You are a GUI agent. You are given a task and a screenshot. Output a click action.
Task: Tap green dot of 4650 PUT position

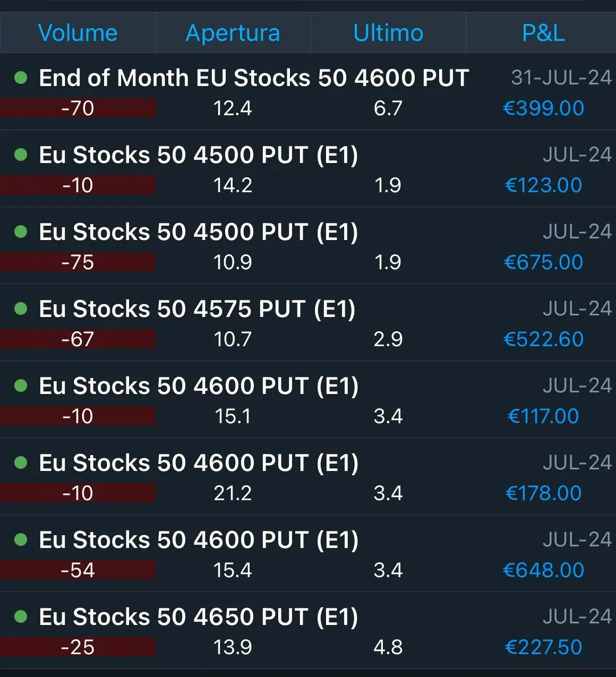(x=21, y=617)
